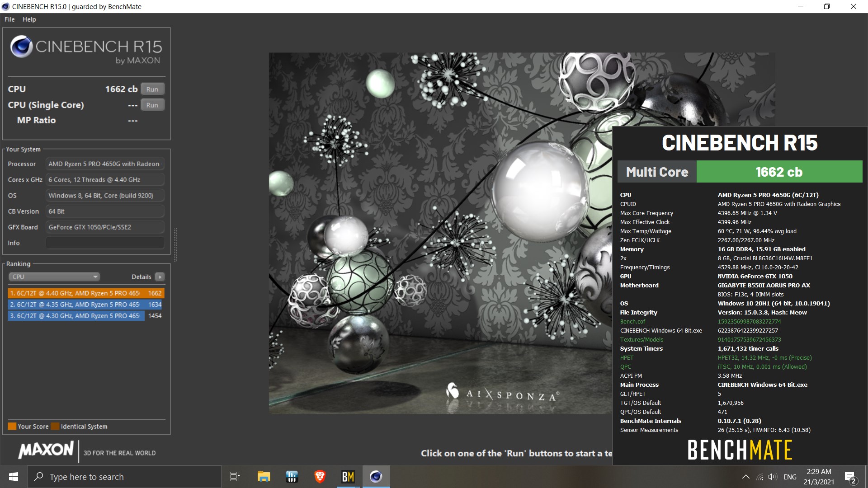
Task: Open the notification center icon
Action: [x=850, y=477]
